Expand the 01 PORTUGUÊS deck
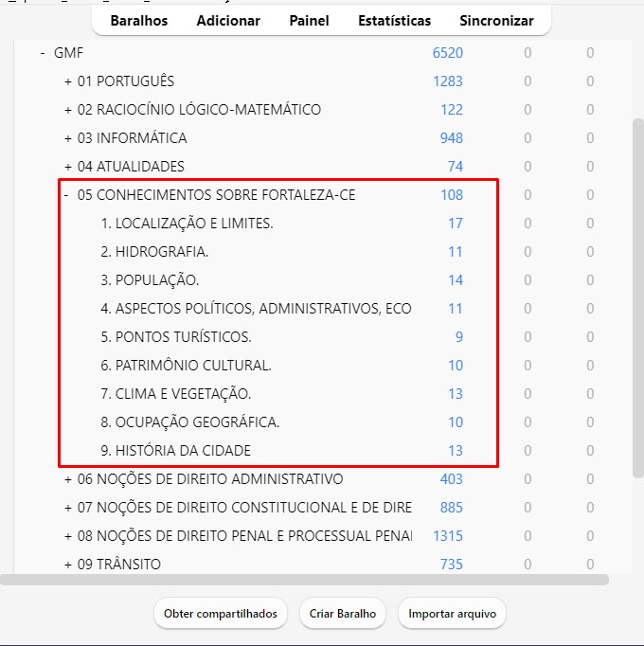The height and width of the screenshot is (646, 644). 68,81
